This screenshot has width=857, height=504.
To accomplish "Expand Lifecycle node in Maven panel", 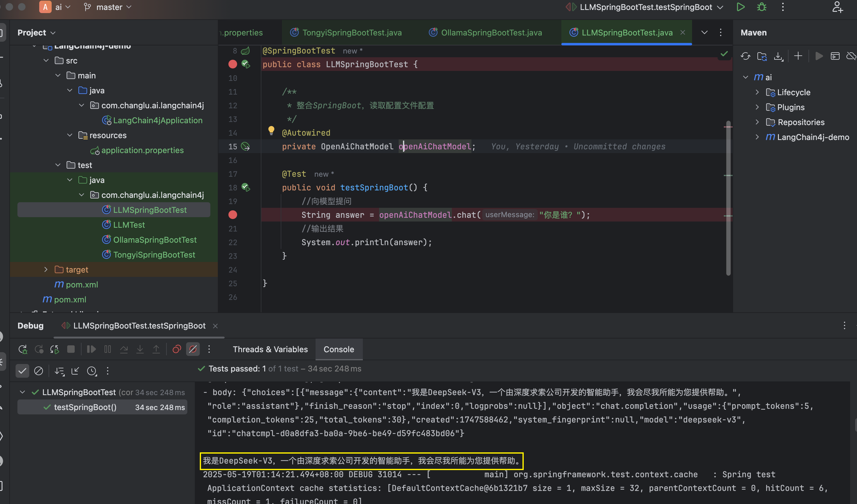I will 757,92.
